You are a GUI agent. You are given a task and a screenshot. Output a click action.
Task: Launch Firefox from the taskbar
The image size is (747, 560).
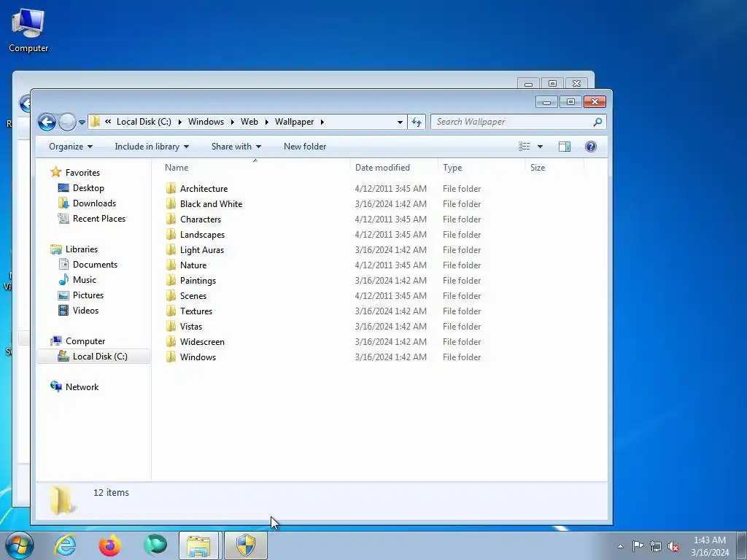(110, 545)
